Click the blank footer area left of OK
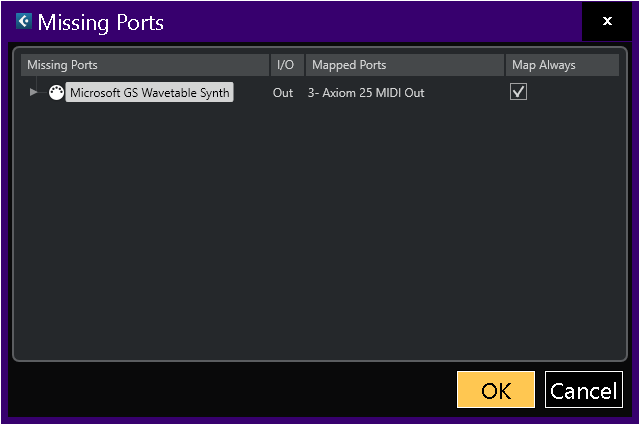 pos(230,390)
